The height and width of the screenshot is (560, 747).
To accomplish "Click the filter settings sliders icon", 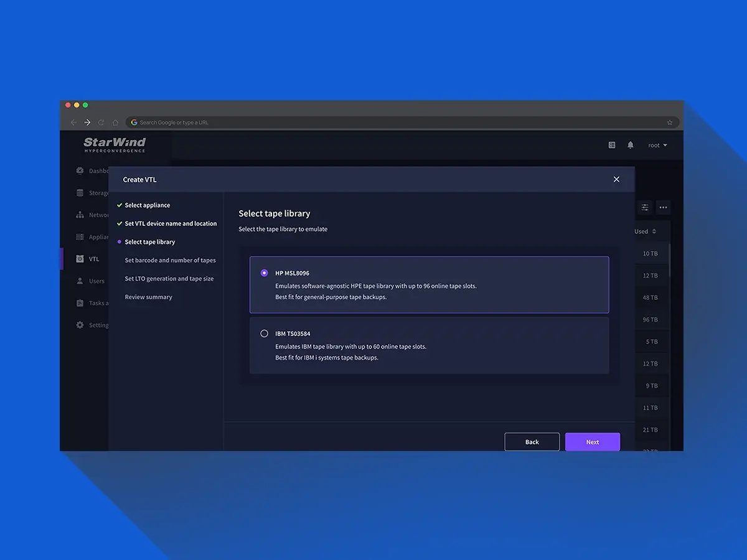I will tap(645, 207).
